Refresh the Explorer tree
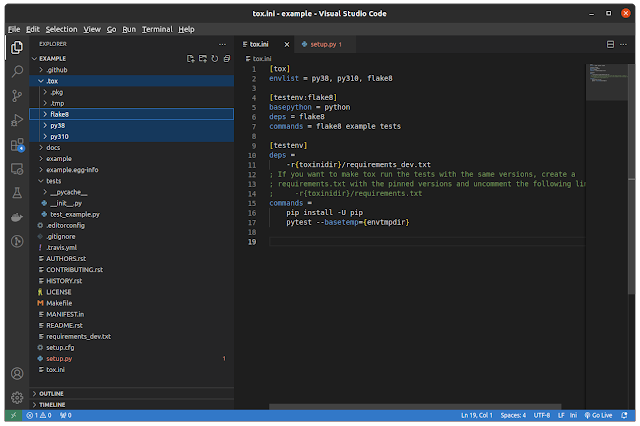 click(215, 59)
